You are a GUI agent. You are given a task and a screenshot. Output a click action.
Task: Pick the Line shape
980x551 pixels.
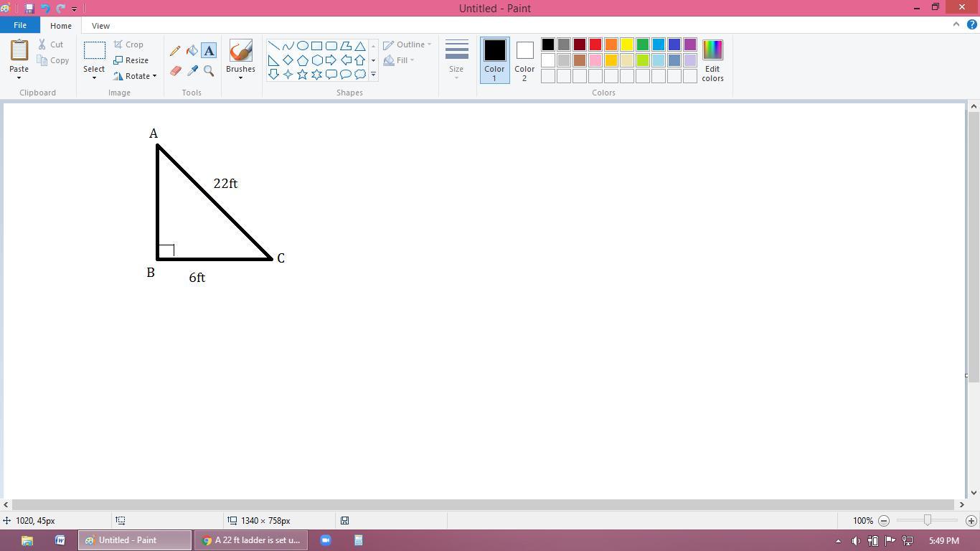click(273, 46)
